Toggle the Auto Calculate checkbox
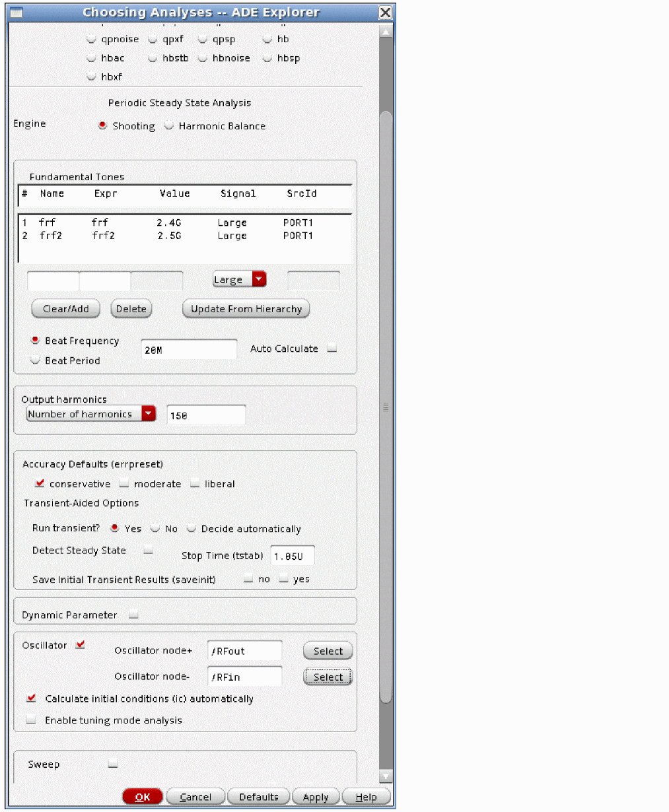The height and width of the screenshot is (812, 669). [x=332, y=348]
